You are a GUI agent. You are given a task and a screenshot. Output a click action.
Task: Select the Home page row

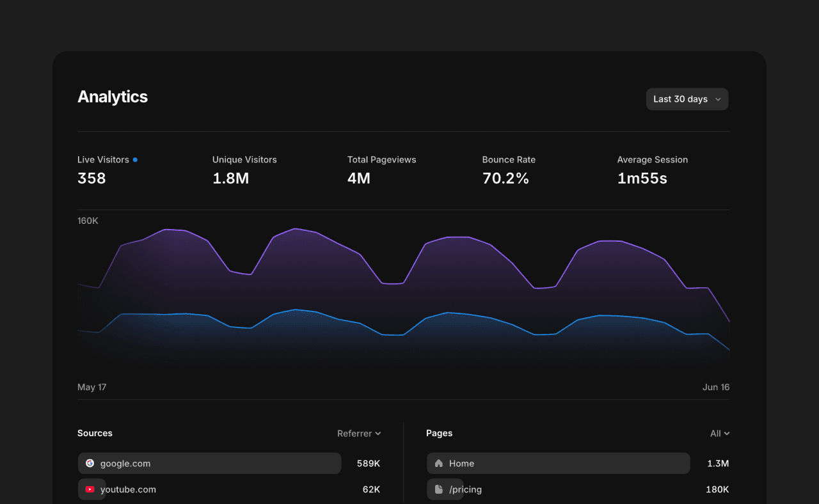[578, 463]
